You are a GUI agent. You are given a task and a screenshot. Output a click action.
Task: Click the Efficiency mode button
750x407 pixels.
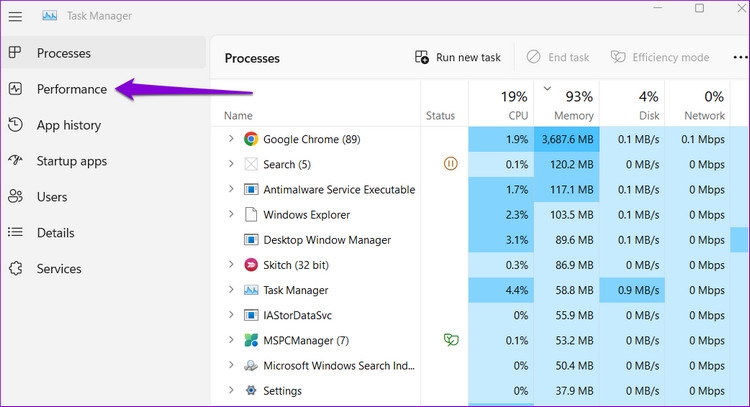pyautogui.click(x=660, y=57)
